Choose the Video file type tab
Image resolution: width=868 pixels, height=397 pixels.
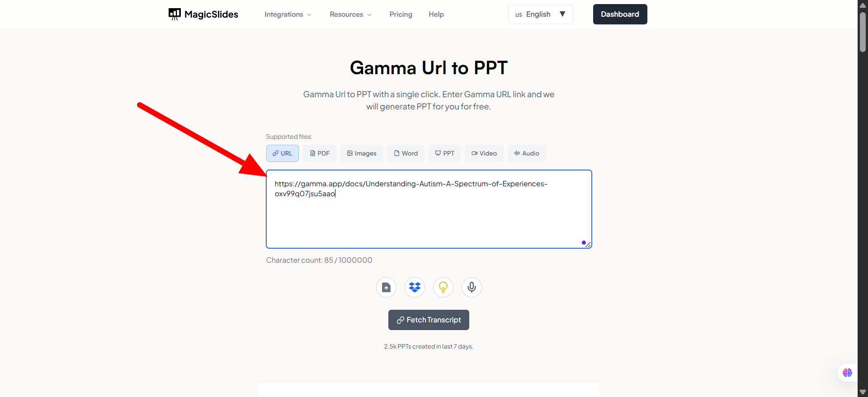point(484,153)
